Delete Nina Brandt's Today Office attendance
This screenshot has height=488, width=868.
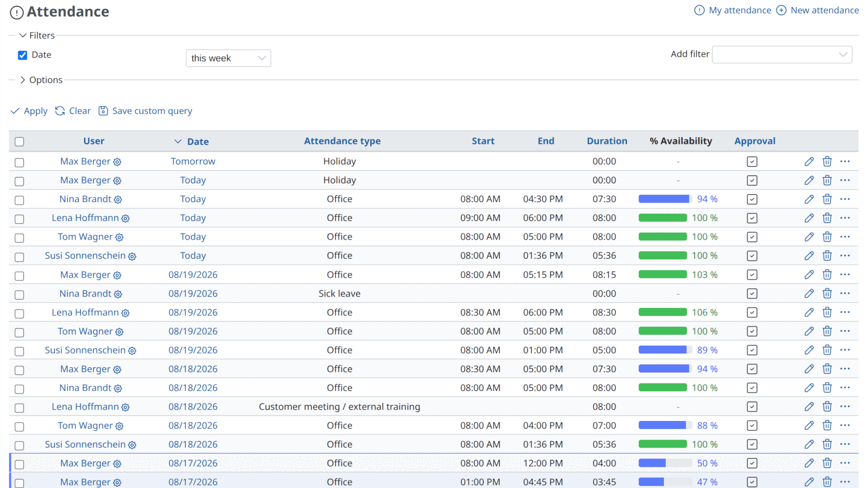827,199
